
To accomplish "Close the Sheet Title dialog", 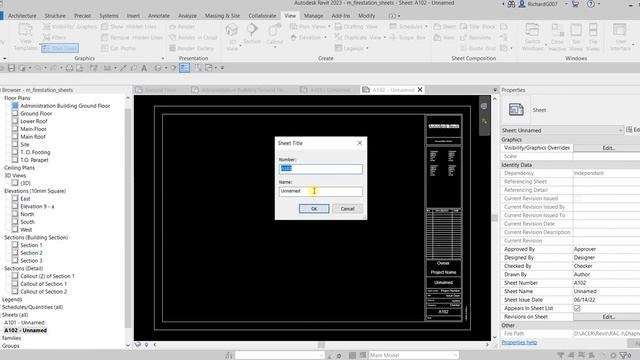I will [360, 143].
